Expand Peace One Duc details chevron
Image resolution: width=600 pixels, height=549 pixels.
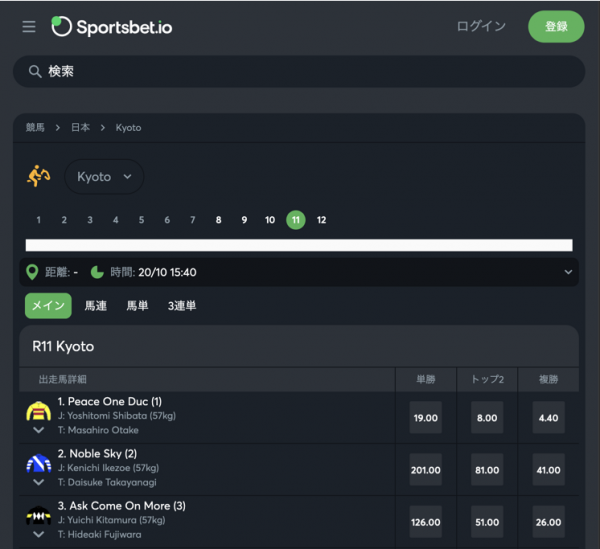(x=39, y=430)
